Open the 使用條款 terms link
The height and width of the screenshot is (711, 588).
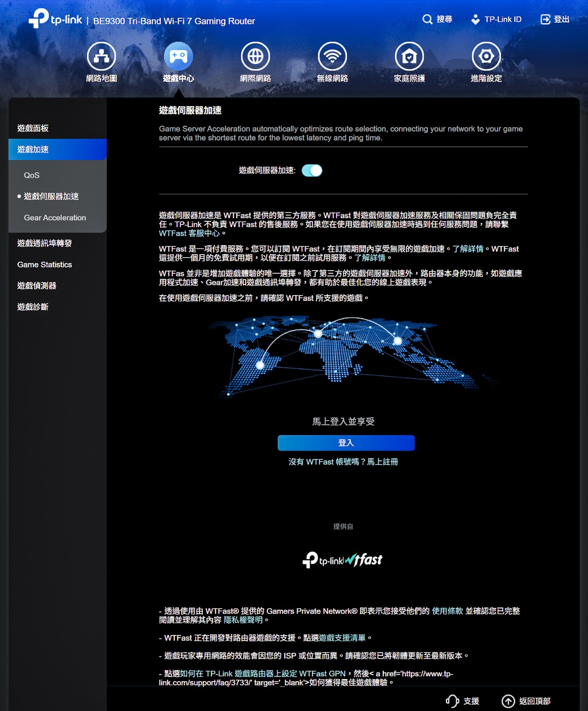447,611
